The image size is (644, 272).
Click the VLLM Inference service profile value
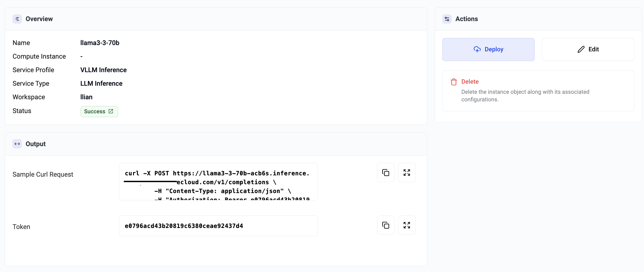[103, 70]
